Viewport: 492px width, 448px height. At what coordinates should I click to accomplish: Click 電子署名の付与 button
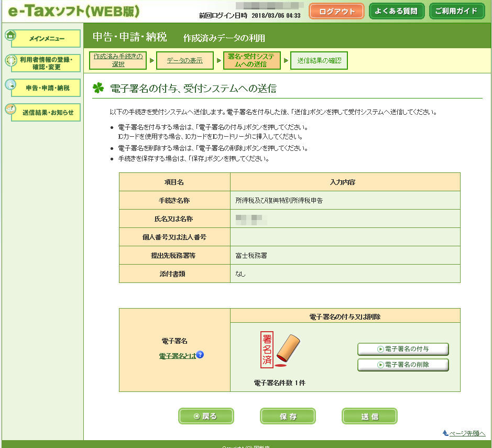(x=403, y=349)
